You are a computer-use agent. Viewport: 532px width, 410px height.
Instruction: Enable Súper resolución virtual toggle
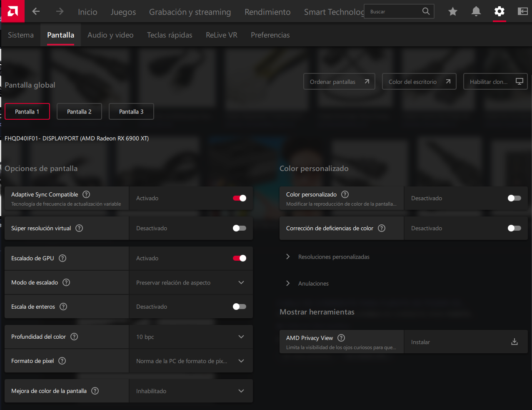(x=240, y=228)
